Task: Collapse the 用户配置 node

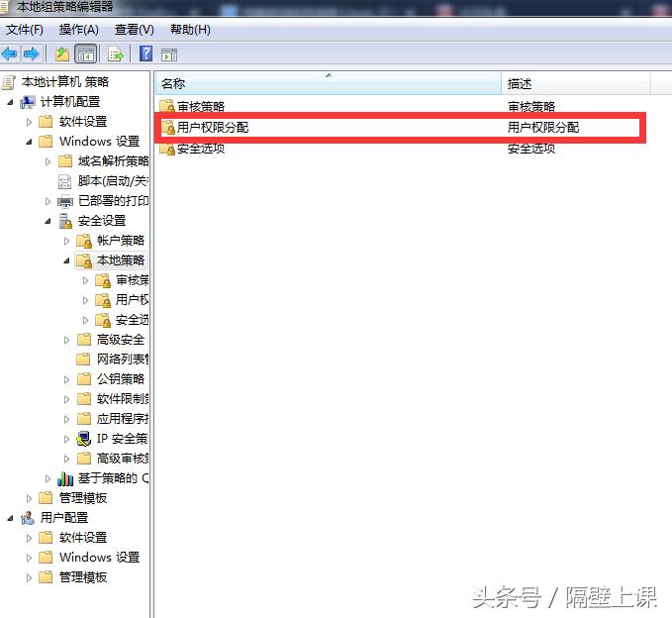Action: tap(10, 518)
